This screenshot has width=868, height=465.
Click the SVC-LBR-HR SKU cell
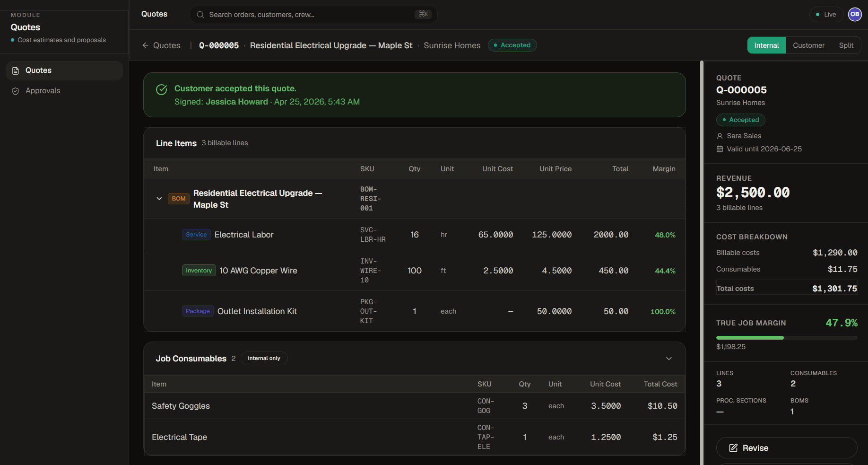tap(373, 235)
